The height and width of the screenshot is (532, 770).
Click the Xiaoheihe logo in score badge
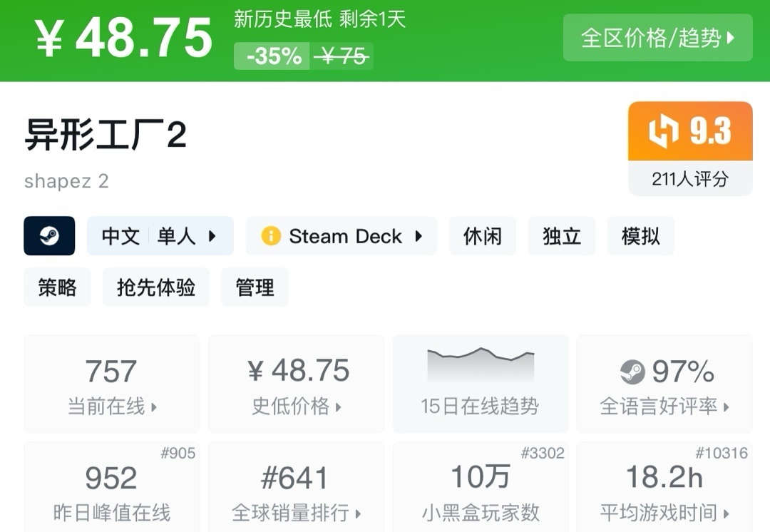663,132
